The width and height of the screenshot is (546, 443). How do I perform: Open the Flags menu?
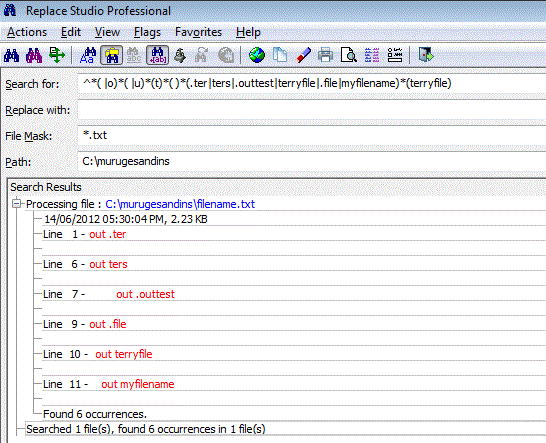pyautogui.click(x=147, y=32)
